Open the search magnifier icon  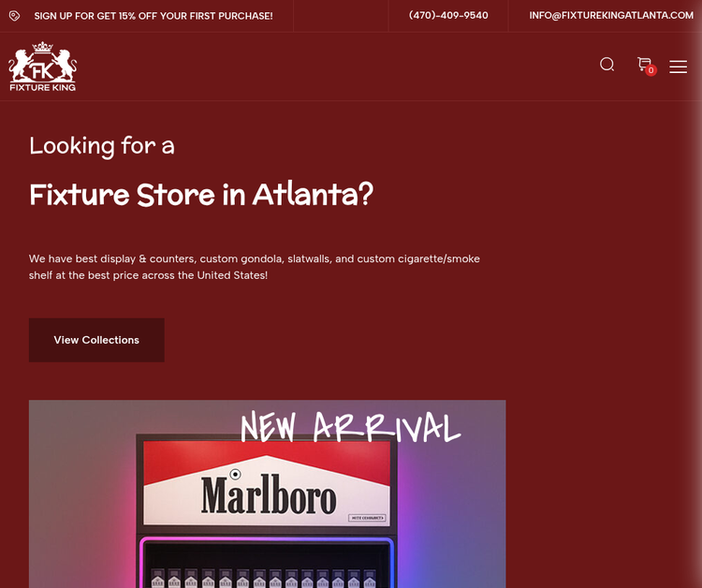click(x=607, y=65)
